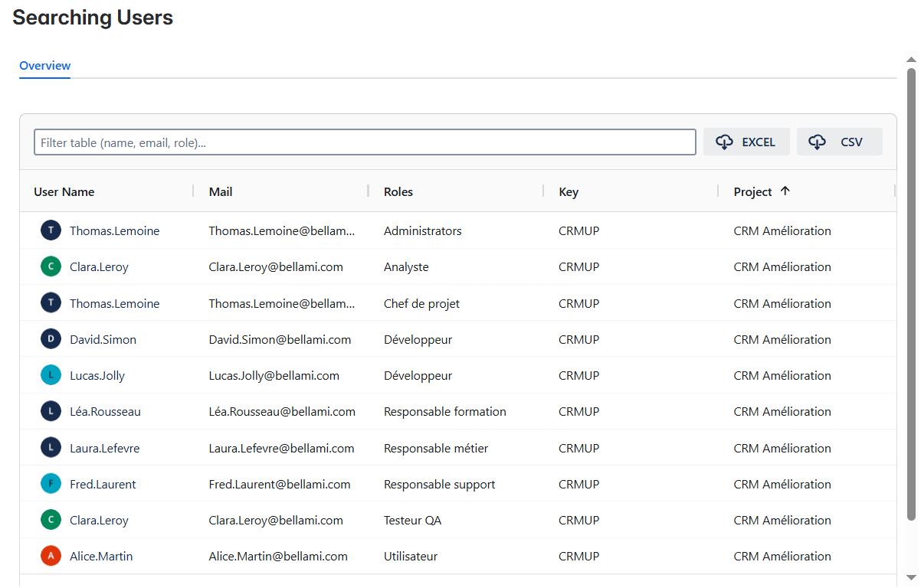Switch to the Overview tab
Viewport: 921px width, 588px height.
[45, 66]
